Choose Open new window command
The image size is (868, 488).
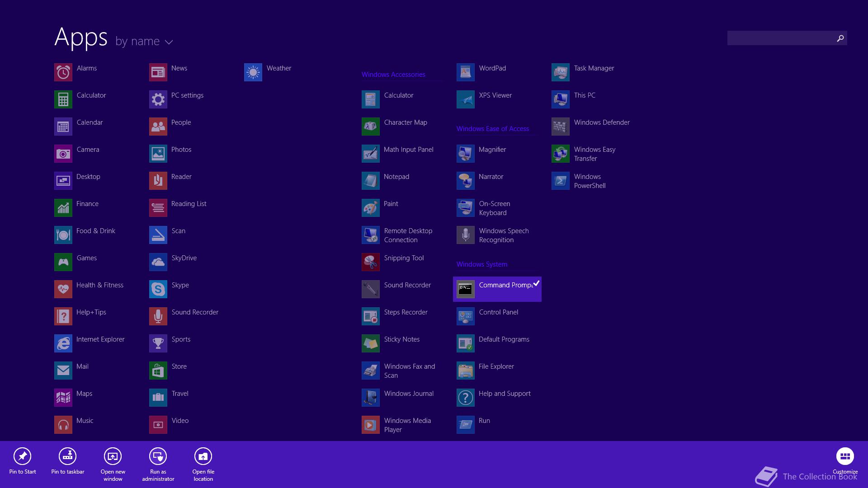click(113, 465)
